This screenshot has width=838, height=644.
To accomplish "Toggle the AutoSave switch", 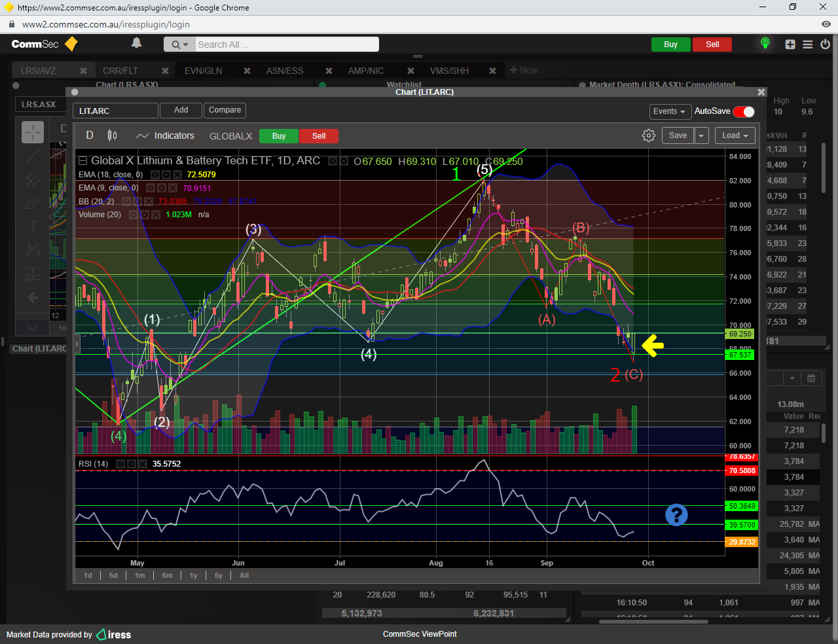I will pyautogui.click(x=744, y=111).
